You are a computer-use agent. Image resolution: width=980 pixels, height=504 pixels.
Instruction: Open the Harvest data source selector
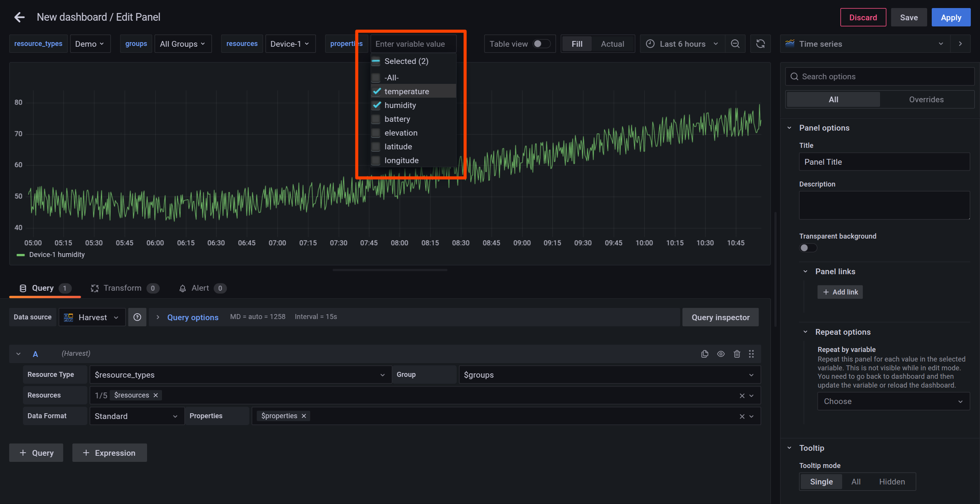[x=92, y=317]
